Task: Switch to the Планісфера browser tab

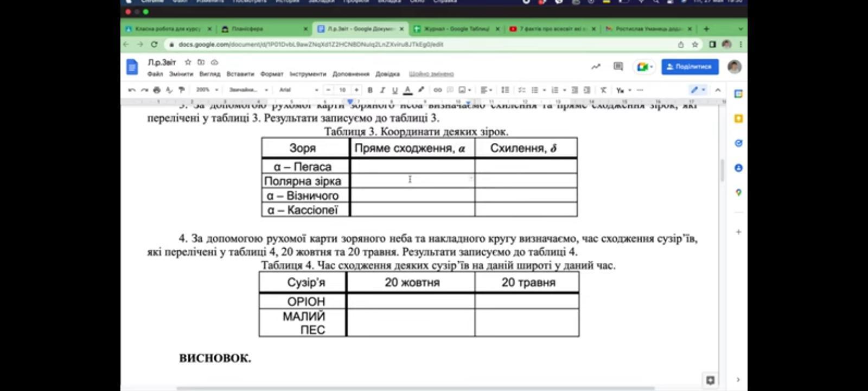Action: (x=265, y=29)
